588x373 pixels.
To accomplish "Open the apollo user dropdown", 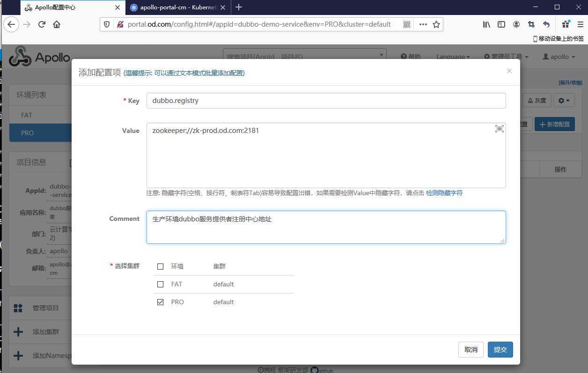I will [559, 57].
